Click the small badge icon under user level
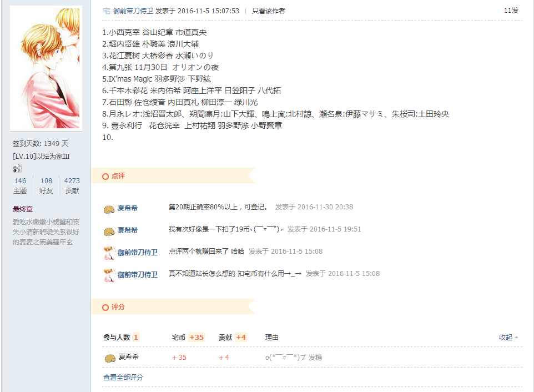 17,168
